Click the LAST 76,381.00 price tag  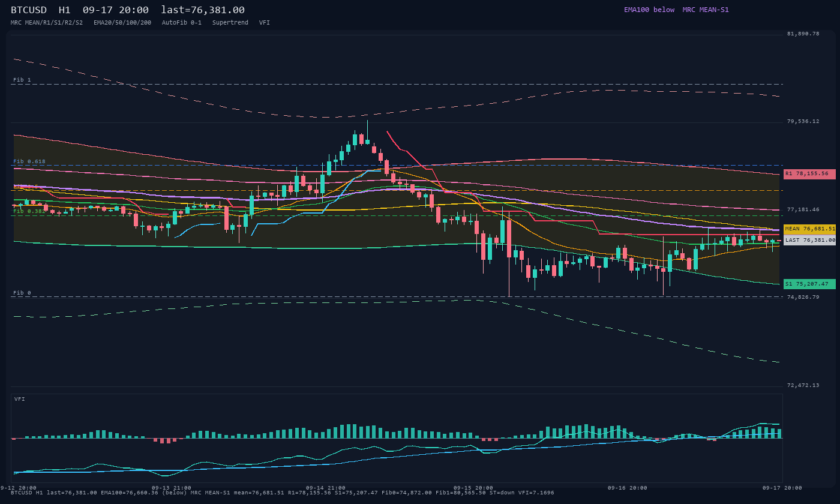pyautogui.click(x=809, y=240)
